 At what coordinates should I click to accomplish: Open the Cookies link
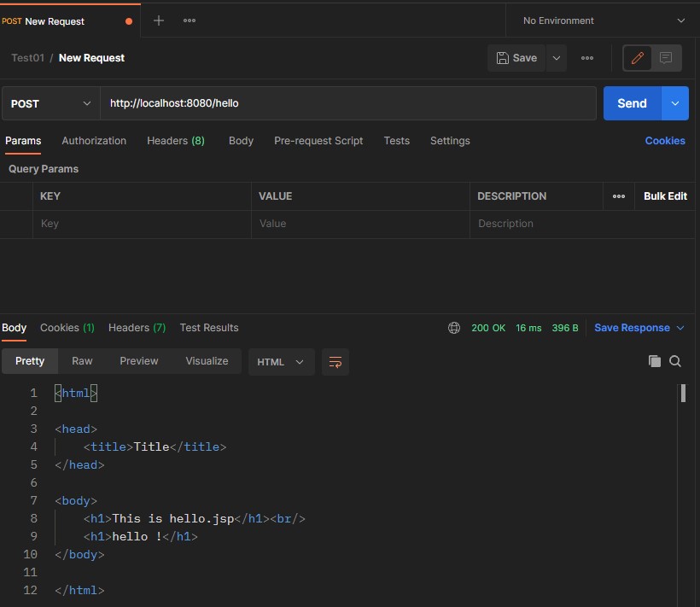pos(665,141)
